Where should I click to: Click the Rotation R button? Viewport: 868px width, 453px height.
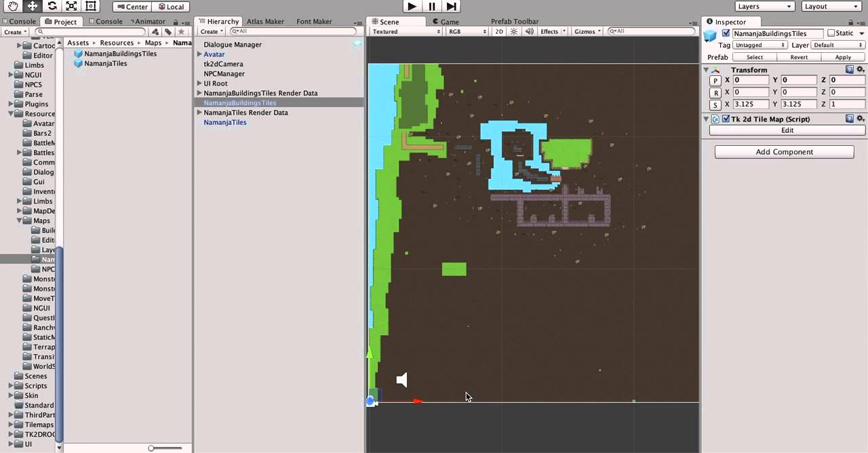click(715, 93)
